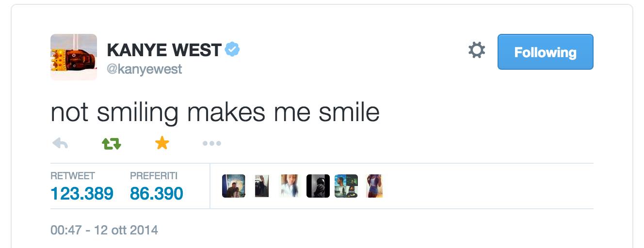View the 123.389 retweet count
This screenshot has height=248, width=644.
click(81, 193)
